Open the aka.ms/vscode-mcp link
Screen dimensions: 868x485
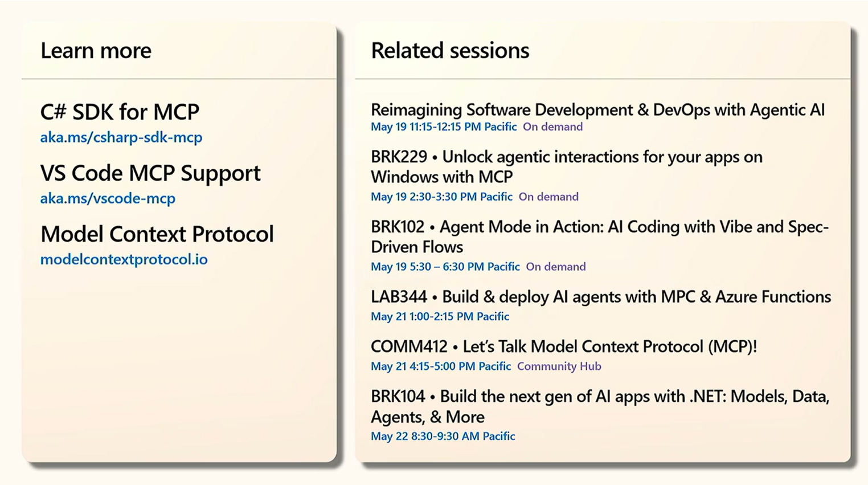coord(108,198)
